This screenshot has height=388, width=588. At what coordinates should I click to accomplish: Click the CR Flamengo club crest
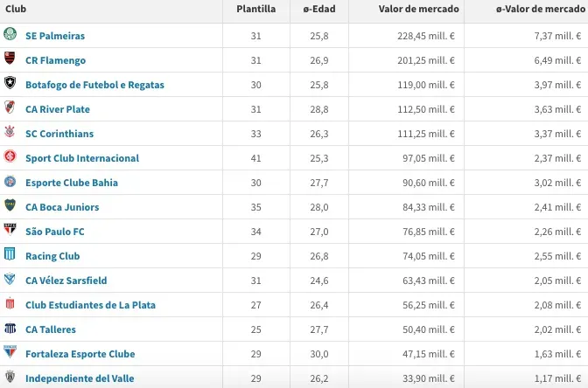10,60
